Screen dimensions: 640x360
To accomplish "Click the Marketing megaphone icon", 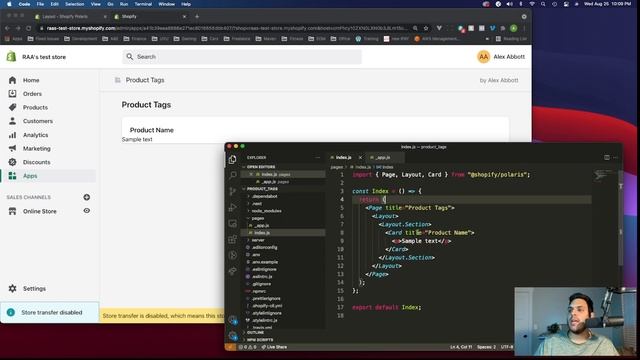I will point(12,148).
